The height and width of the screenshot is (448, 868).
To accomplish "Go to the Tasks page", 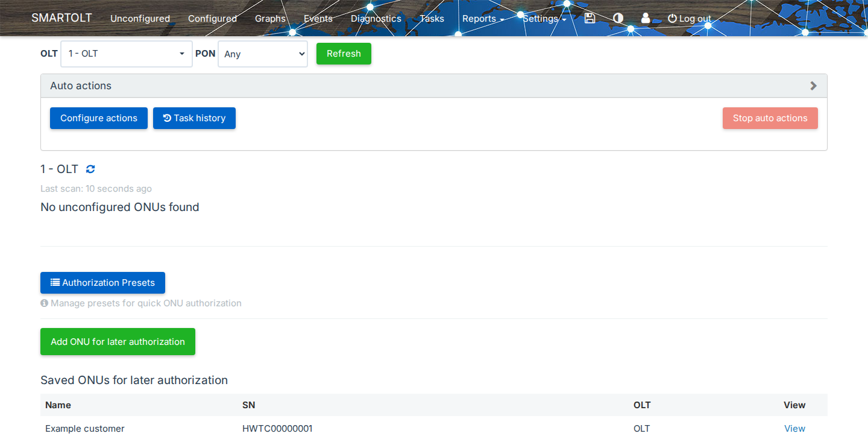I will (432, 19).
